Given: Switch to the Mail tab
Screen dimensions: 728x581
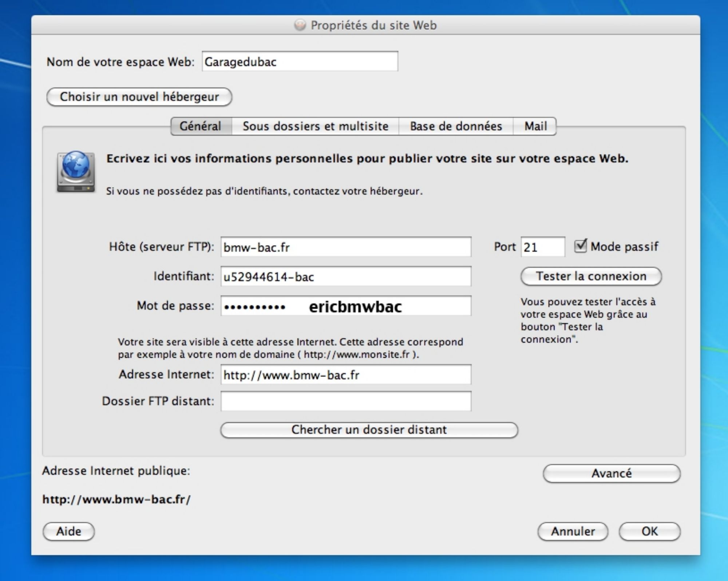Looking at the screenshot, I should pos(535,126).
